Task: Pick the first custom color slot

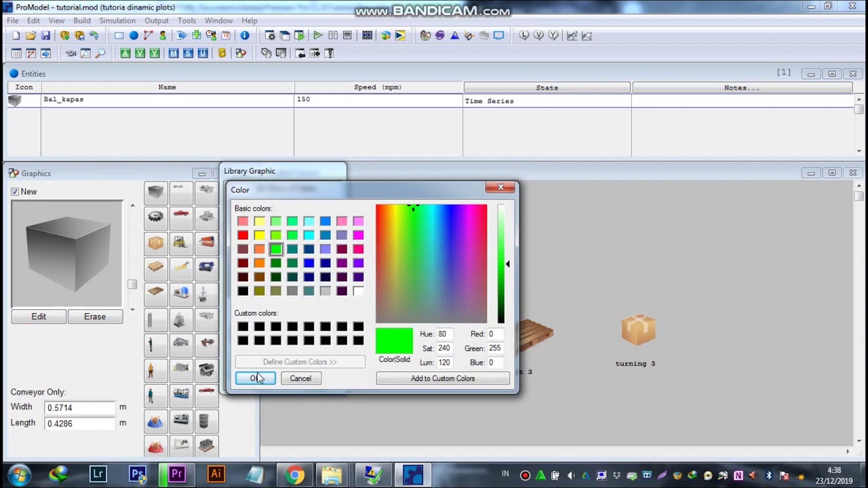Action: pos(243,327)
